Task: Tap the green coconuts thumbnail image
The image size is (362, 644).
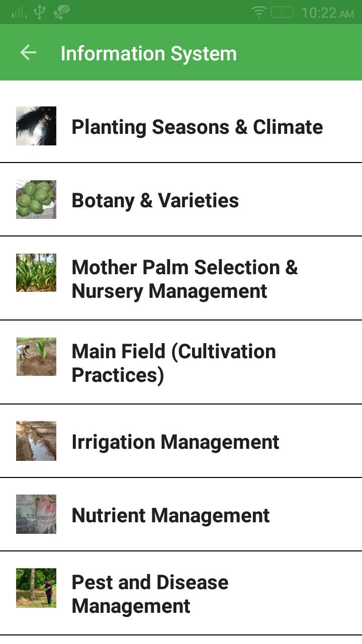Action: [36, 199]
